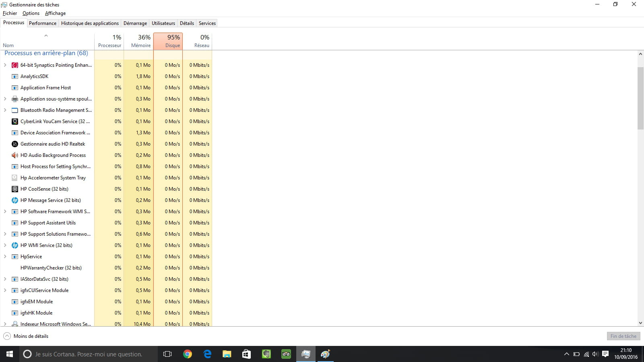
Task: Switch to the Utilisateurs tab
Action: 163,23
